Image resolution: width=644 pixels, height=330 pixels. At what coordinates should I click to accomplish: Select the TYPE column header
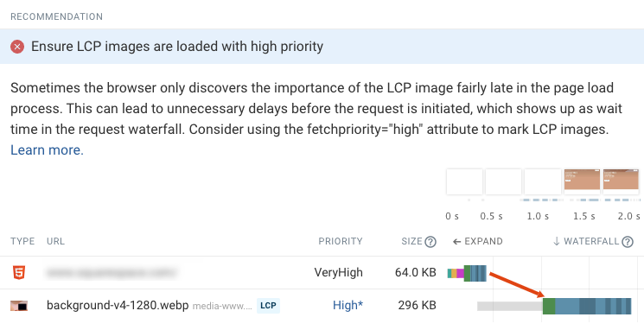coord(22,241)
